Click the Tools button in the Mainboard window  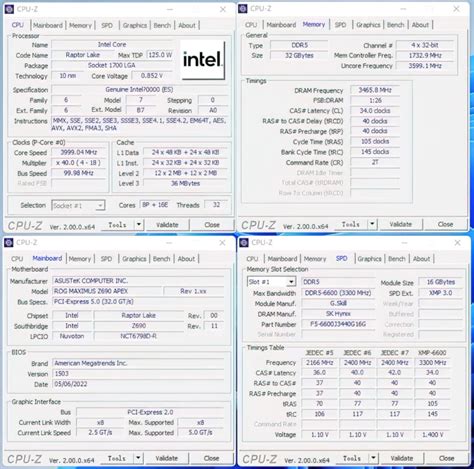[x=117, y=458]
